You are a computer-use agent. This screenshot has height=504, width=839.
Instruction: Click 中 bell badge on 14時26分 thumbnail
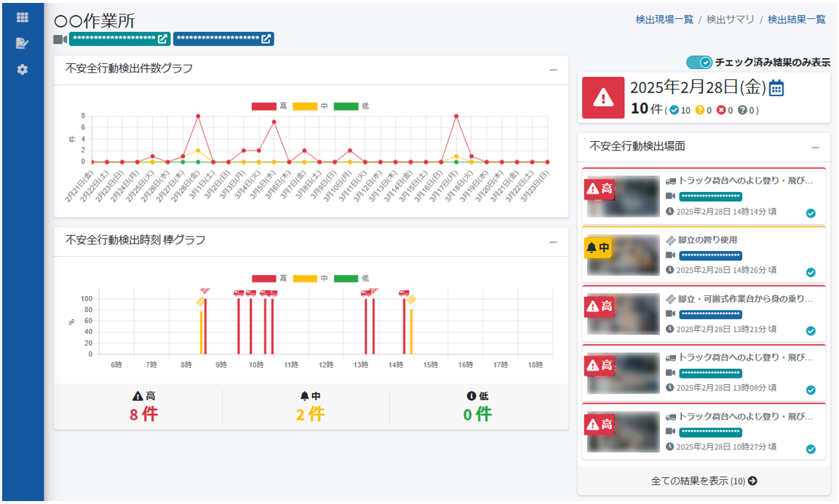click(598, 248)
